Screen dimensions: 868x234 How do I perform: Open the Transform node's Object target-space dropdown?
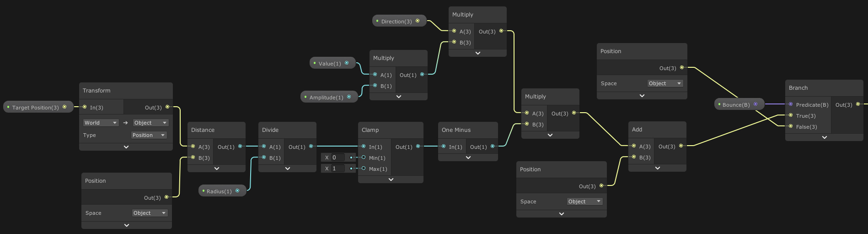pyautogui.click(x=150, y=123)
